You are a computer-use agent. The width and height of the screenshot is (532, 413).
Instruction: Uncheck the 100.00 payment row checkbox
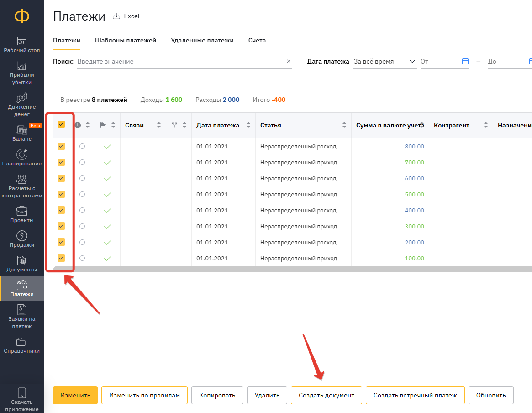61,258
